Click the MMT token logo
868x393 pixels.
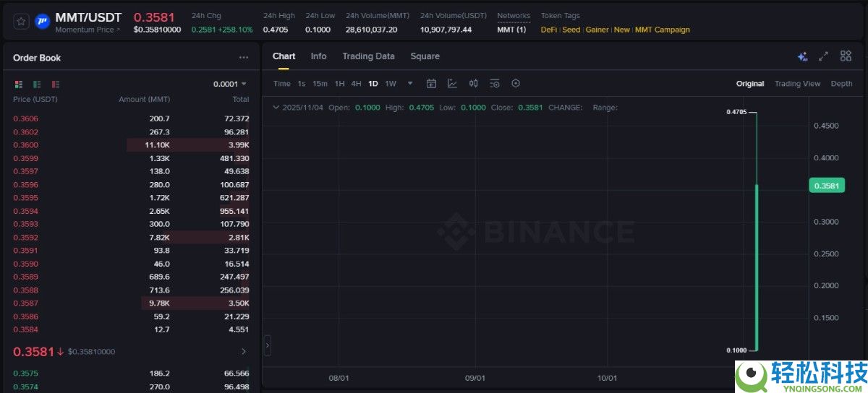(43, 22)
